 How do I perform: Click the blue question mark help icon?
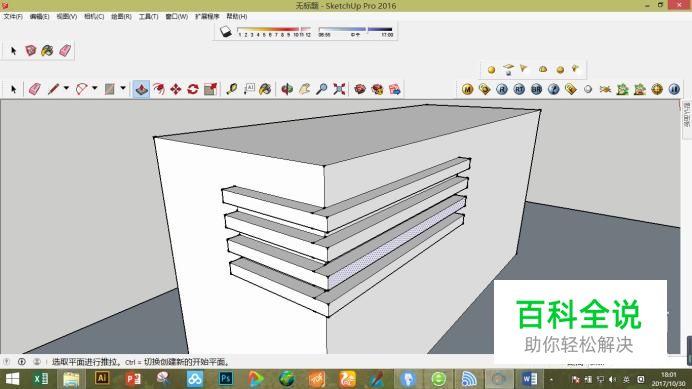coord(553,90)
